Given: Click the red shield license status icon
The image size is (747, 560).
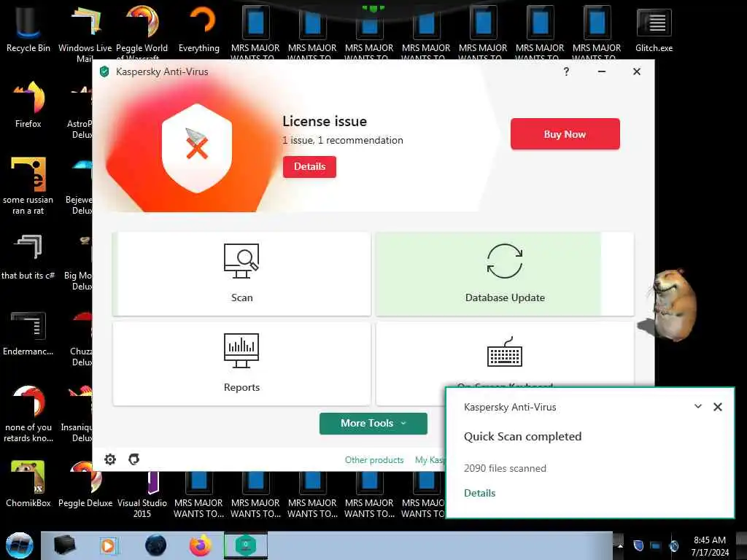Looking at the screenshot, I should [197, 147].
